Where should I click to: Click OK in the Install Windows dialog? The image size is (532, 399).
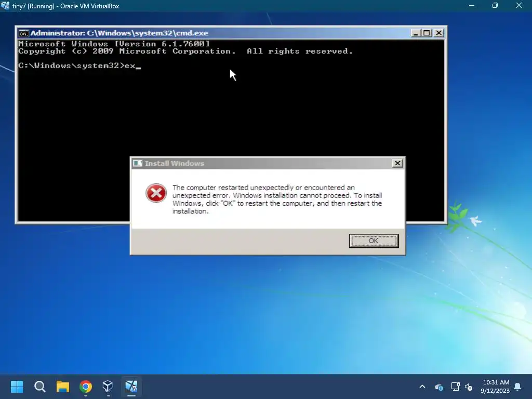[374, 241]
